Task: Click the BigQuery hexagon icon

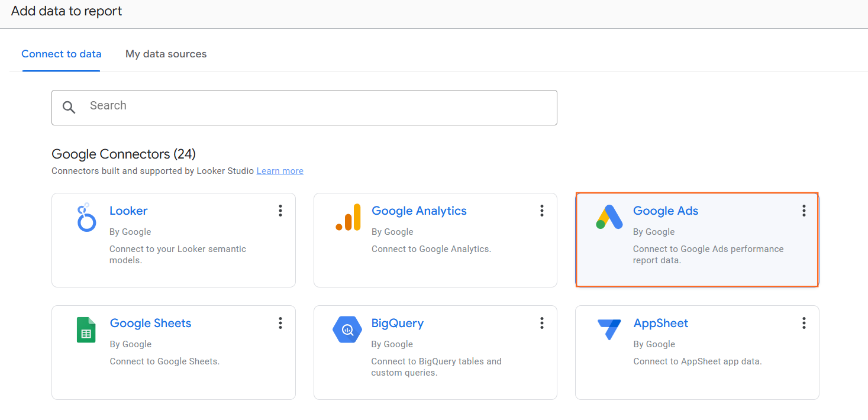Action: (347, 329)
